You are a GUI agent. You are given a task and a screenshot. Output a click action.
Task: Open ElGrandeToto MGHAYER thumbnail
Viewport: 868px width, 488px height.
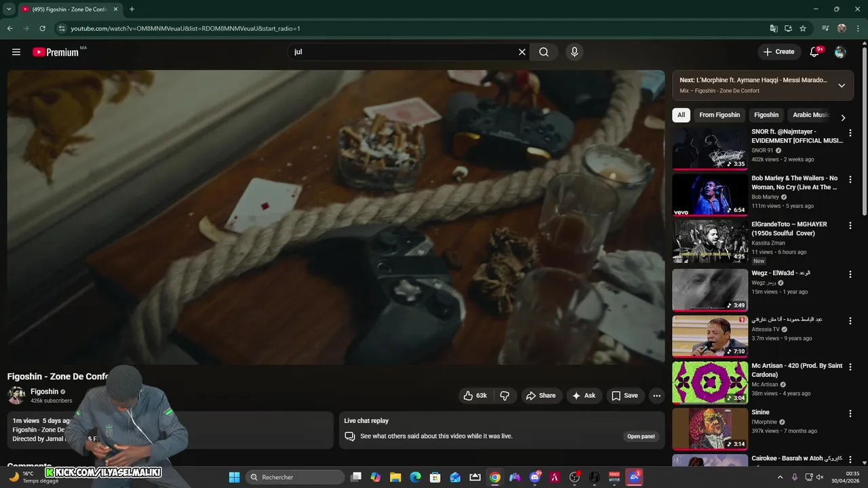(710, 241)
